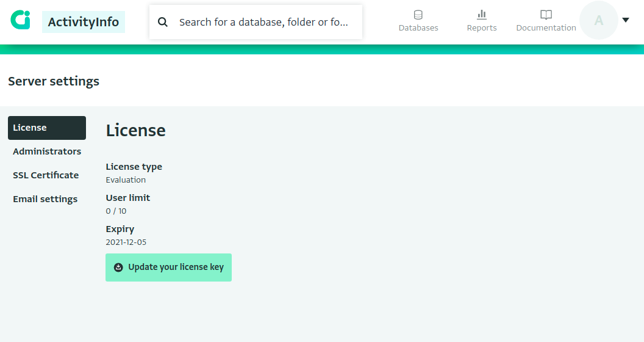
Task: Expand the account dropdown arrow
Action: click(x=626, y=20)
